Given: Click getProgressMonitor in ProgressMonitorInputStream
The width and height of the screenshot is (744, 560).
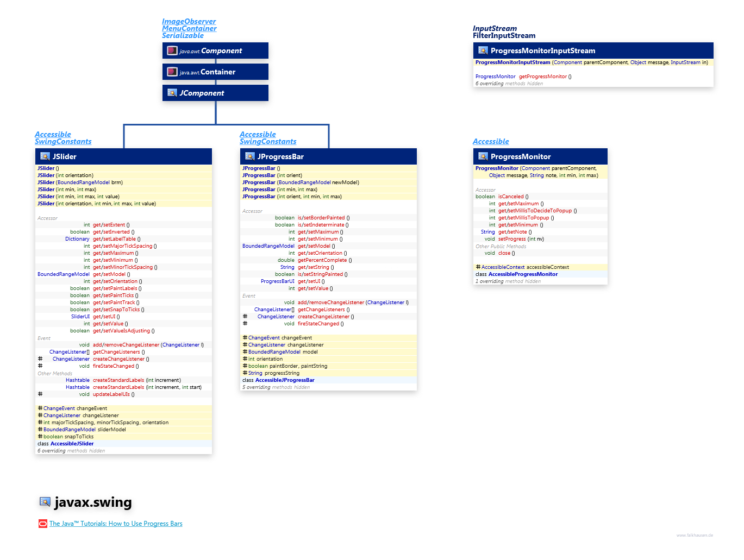Looking at the screenshot, I should pos(543,77).
